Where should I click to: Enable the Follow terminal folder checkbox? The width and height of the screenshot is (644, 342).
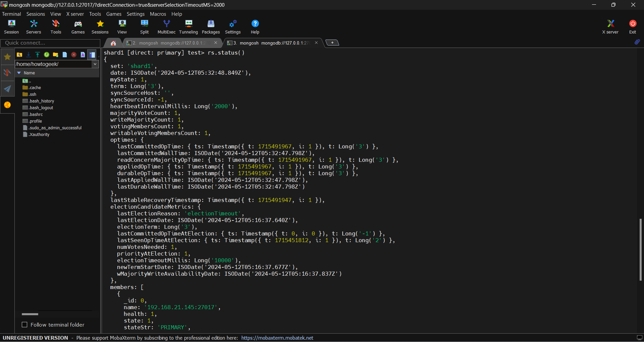click(24, 325)
